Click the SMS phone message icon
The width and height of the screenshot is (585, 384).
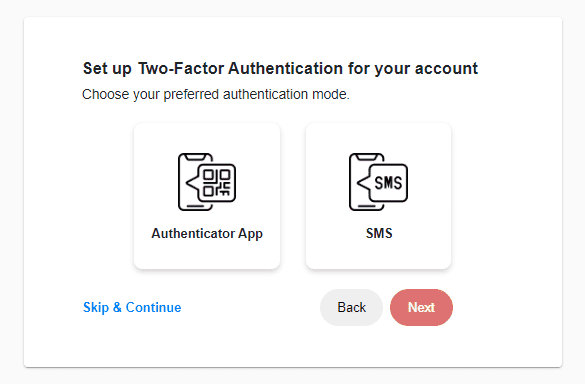pyautogui.click(x=378, y=182)
